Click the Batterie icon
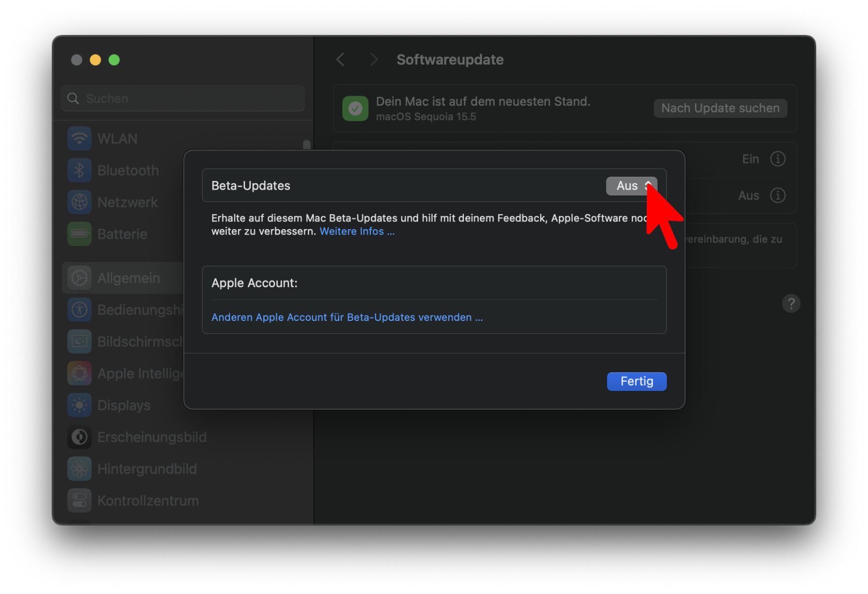 pos(80,234)
